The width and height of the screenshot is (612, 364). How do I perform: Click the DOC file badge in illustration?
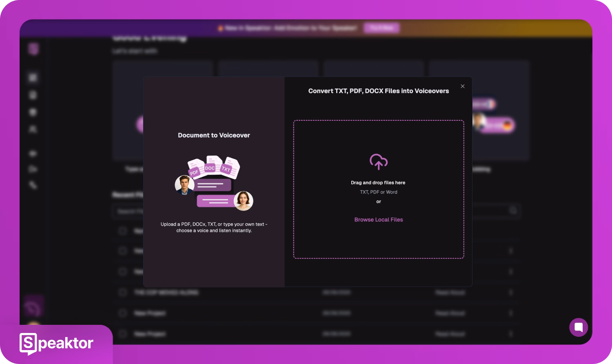(x=210, y=168)
